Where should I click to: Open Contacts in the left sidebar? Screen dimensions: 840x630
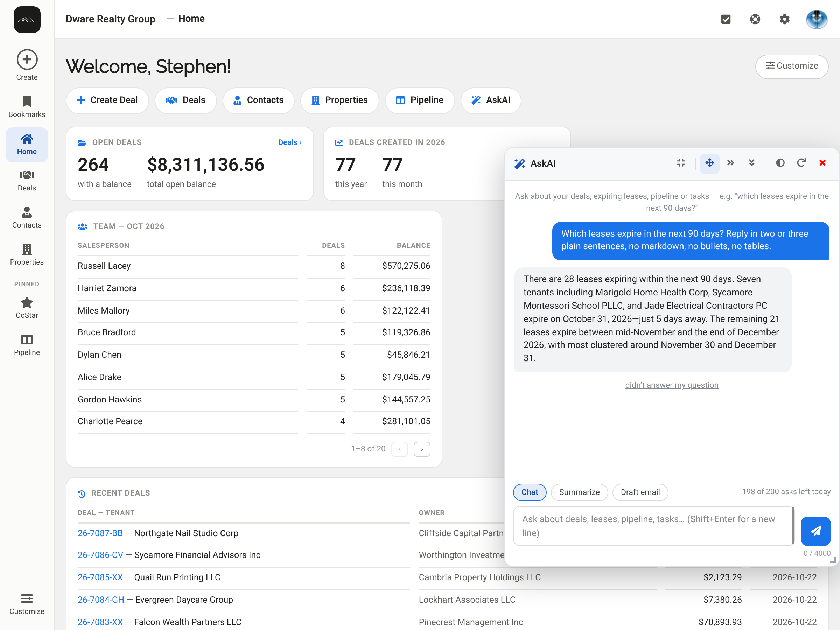click(27, 218)
